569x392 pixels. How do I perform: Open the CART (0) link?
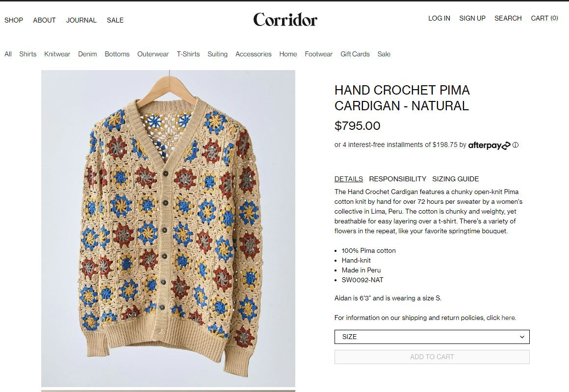[544, 18]
